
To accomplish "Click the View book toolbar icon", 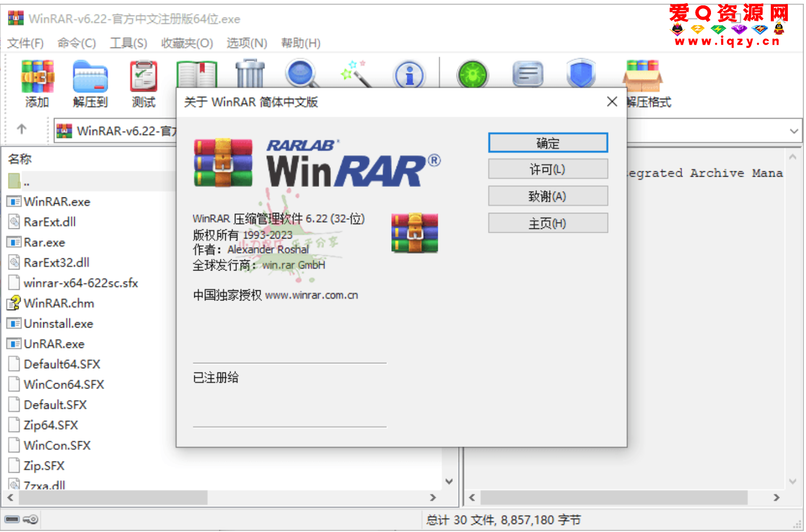I will pyautogui.click(x=197, y=75).
